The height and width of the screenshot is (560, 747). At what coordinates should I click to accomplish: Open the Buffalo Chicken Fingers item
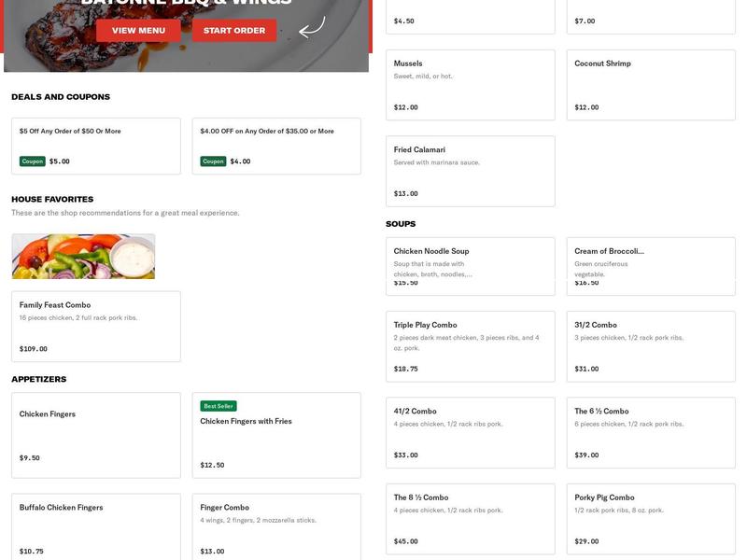[x=95, y=526]
